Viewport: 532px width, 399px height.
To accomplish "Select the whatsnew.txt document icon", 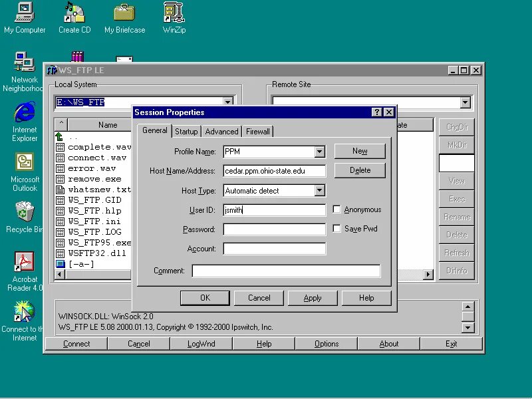I will click(60, 190).
